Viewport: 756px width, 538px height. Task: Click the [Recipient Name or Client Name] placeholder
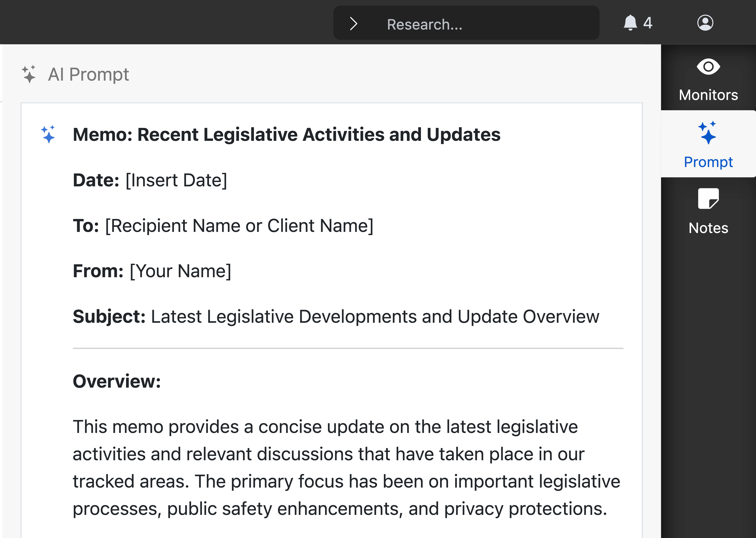[239, 226]
